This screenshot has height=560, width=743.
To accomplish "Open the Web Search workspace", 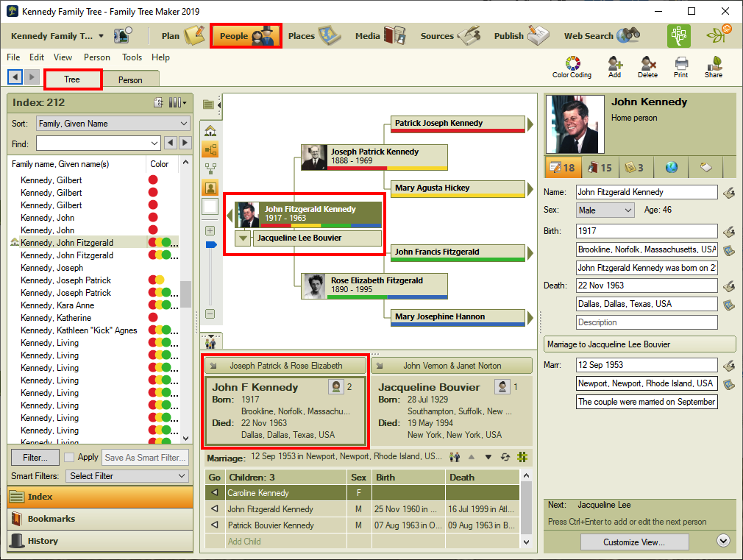I will 602,36.
